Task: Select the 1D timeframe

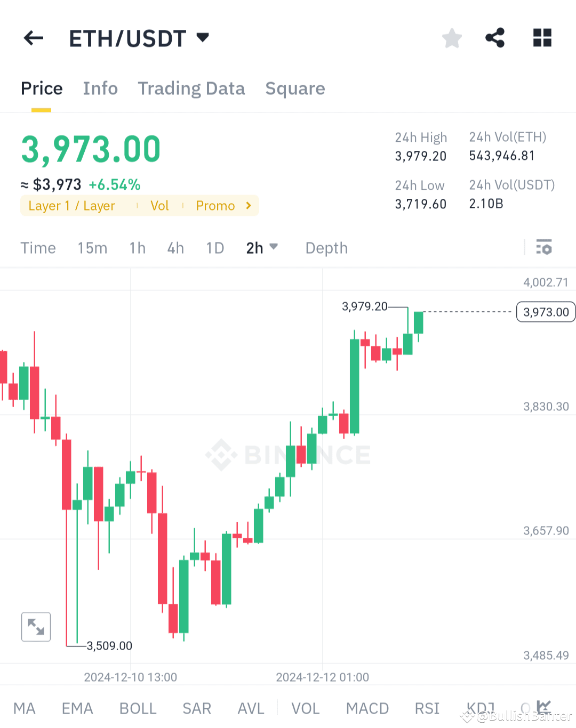Action: pyautogui.click(x=215, y=247)
